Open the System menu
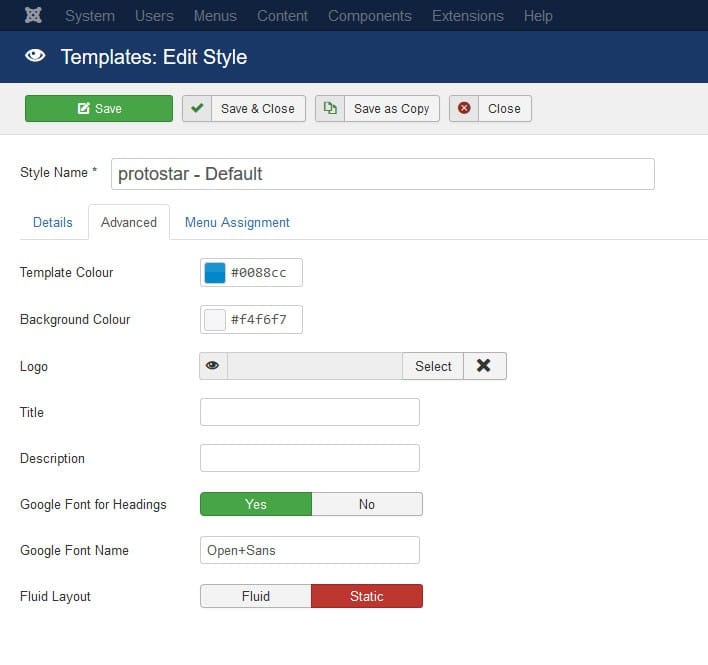This screenshot has height=665, width=708. [x=90, y=16]
